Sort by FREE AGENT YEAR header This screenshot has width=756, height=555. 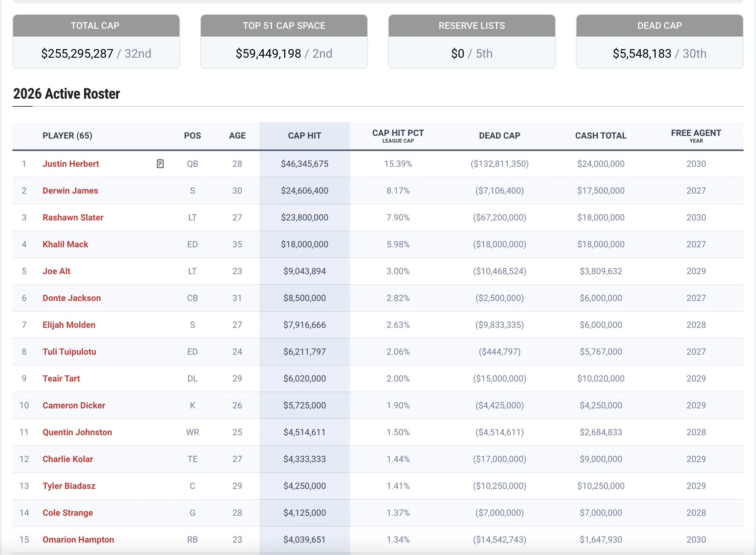[696, 135]
